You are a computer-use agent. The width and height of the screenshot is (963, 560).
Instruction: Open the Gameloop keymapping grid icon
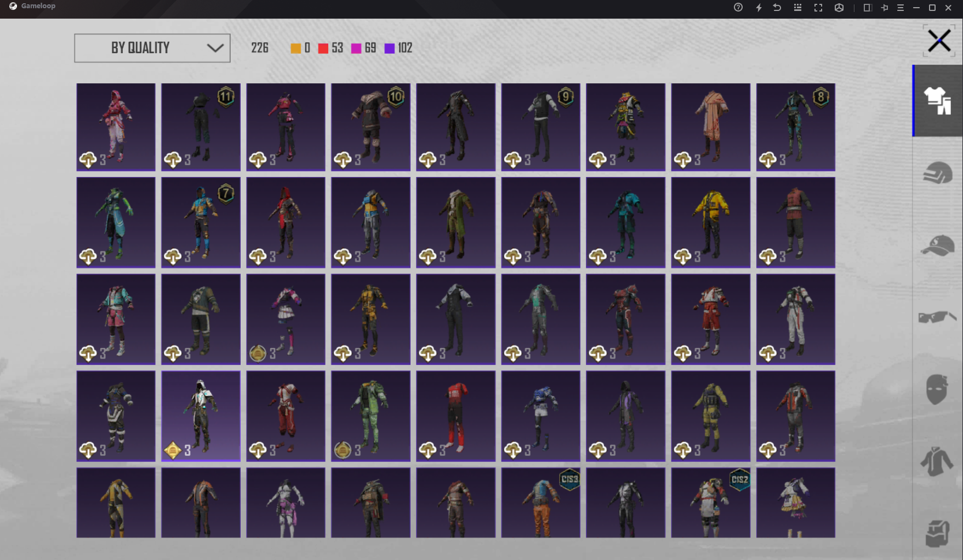[x=797, y=8]
